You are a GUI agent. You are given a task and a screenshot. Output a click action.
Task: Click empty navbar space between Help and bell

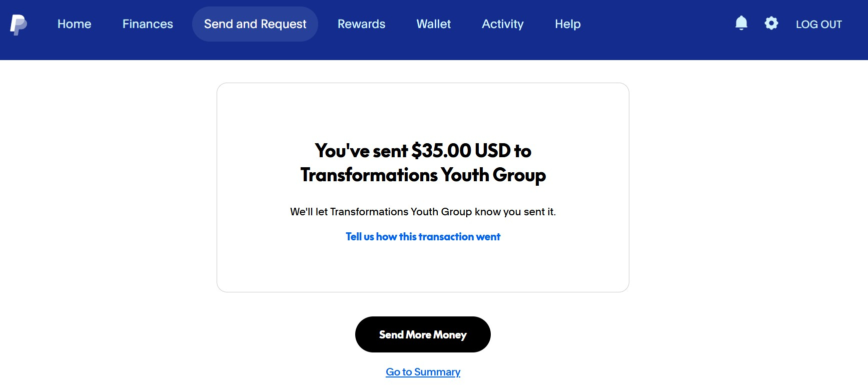point(655,24)
